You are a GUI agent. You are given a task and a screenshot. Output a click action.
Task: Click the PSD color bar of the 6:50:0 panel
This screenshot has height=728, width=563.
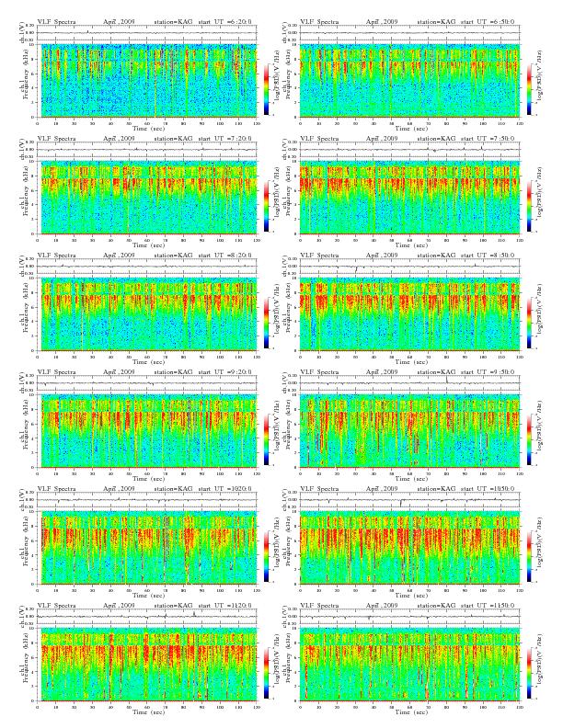tap(530, 89)
